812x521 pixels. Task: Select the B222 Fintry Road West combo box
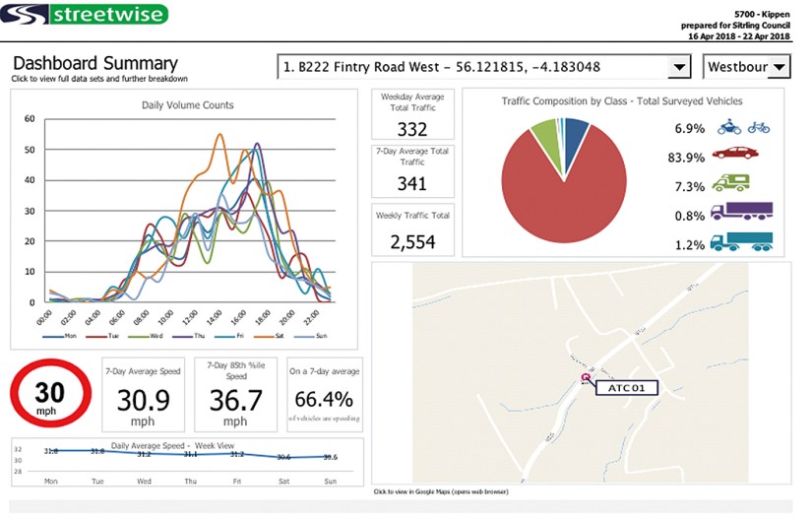[x=472, y=68]
